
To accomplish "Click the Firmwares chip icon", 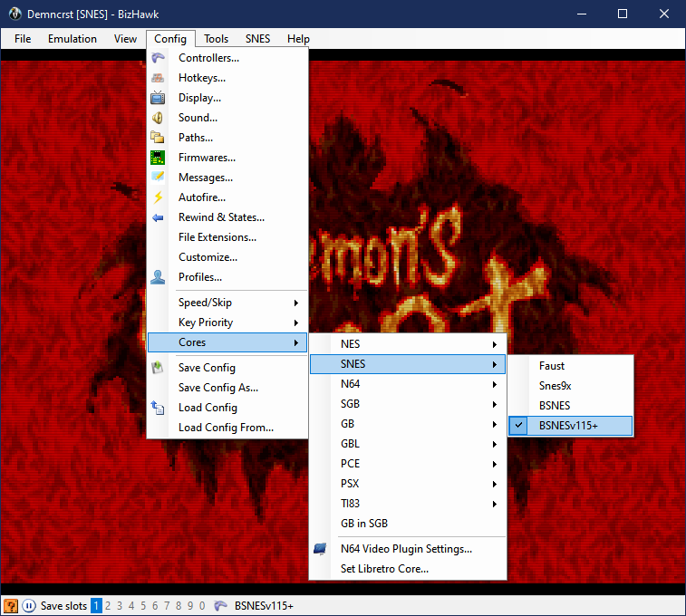I will point(159,158).
